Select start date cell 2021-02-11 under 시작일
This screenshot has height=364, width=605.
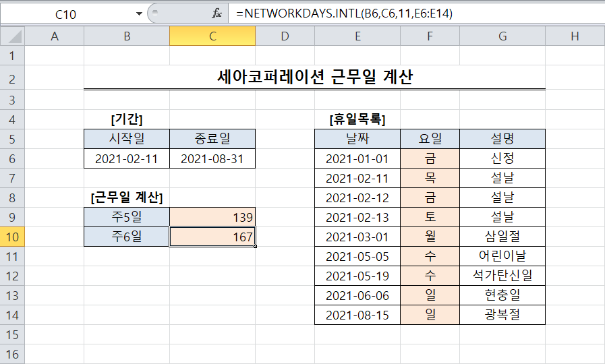click(x=127, y=158)
